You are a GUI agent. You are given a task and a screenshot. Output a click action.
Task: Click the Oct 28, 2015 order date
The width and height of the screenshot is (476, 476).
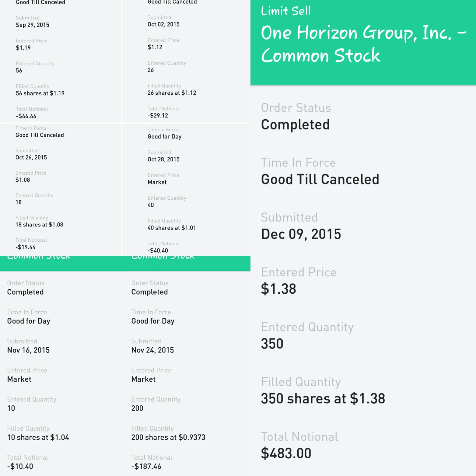point(163,159)
